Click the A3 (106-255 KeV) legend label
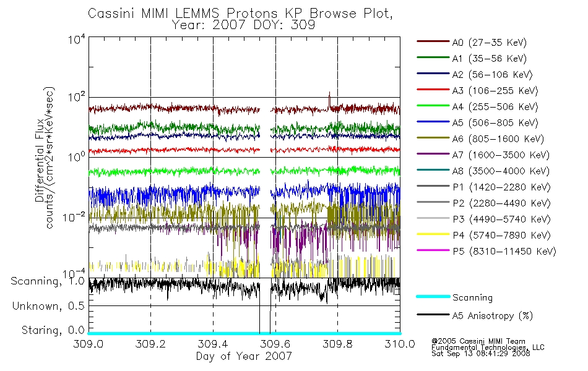Image resolution: width=588 pixels, height=371 pixels. pos(495,91)
